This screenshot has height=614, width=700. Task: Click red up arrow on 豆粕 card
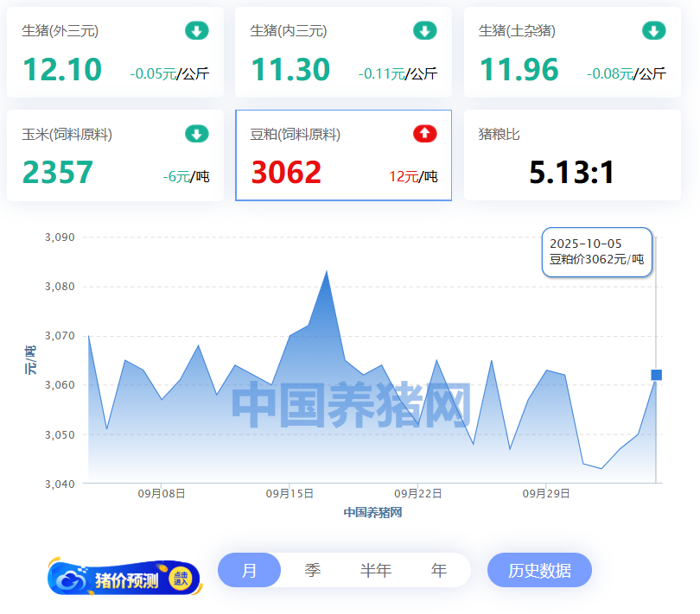coord(424,134)
